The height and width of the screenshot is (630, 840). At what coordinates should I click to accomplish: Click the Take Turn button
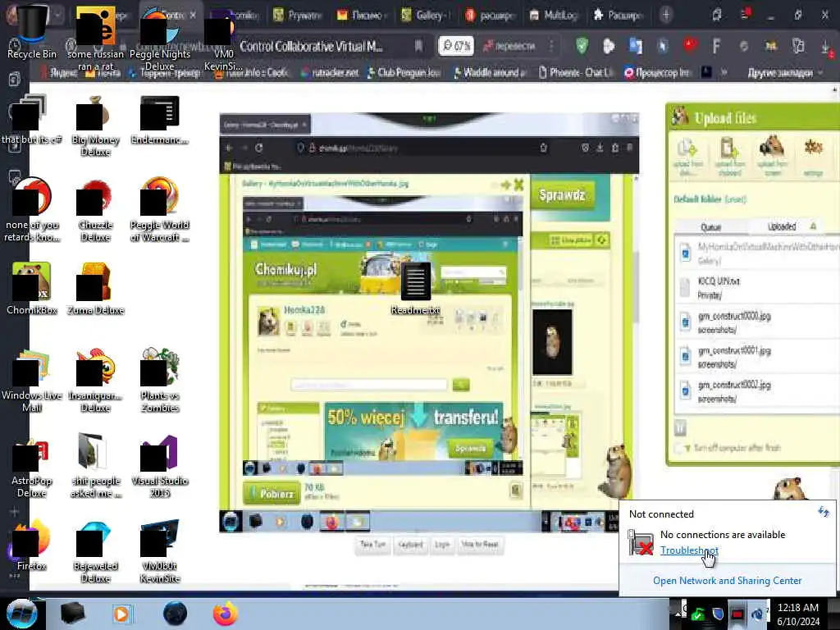(373, 545)
